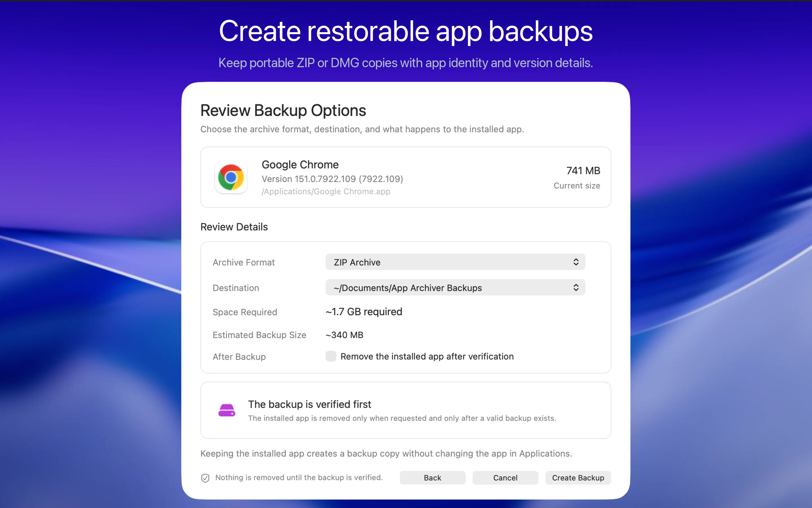Click the Version 151.0.7922.109 text

(332, 179)
